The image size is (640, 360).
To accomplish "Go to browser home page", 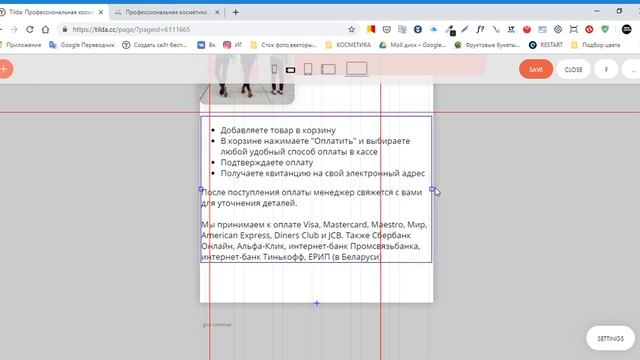I will point(45,29).
